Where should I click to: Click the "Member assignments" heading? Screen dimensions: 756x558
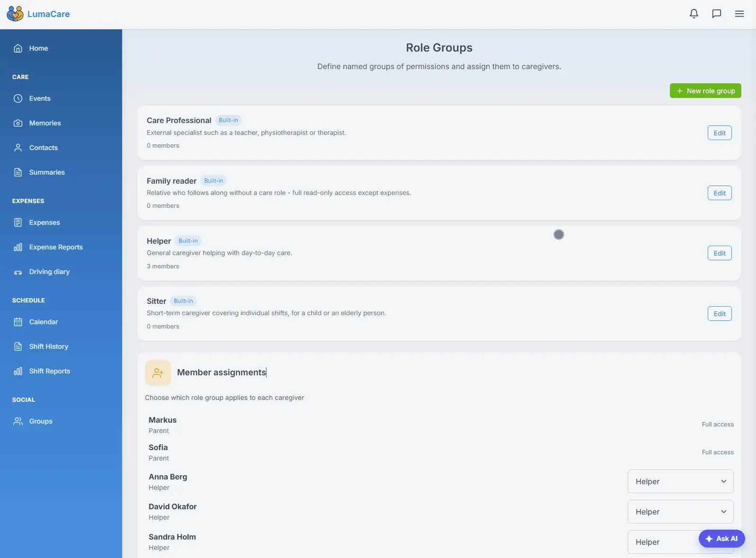coord(222,372)
